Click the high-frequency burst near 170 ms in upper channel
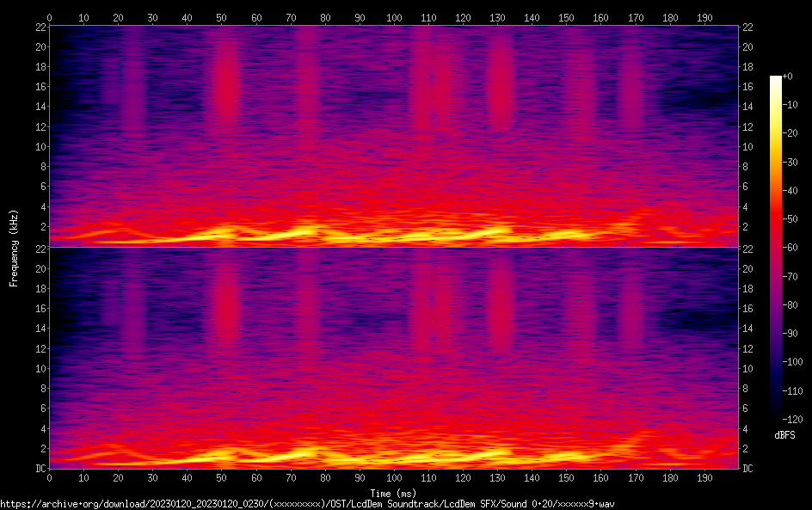The height and width of the screenshot is (510, 812). tap(632, 86)
